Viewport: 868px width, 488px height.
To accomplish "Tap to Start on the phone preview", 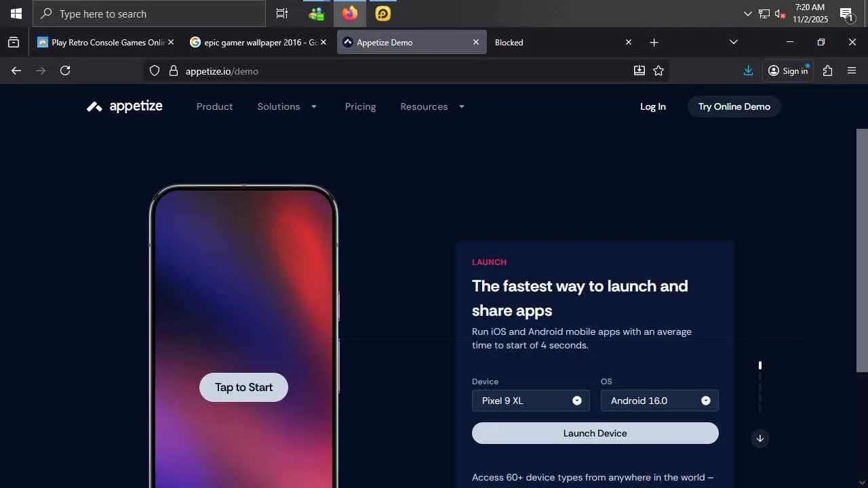I will click(243, 388).
